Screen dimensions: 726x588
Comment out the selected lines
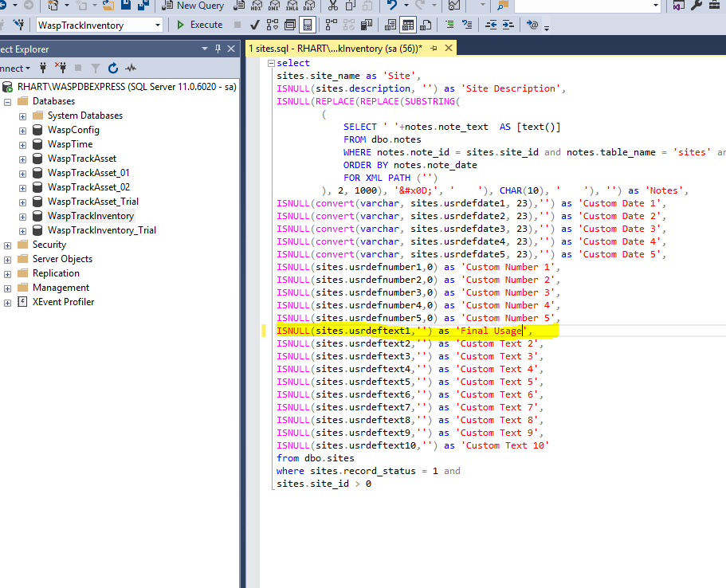pos(449,25)
